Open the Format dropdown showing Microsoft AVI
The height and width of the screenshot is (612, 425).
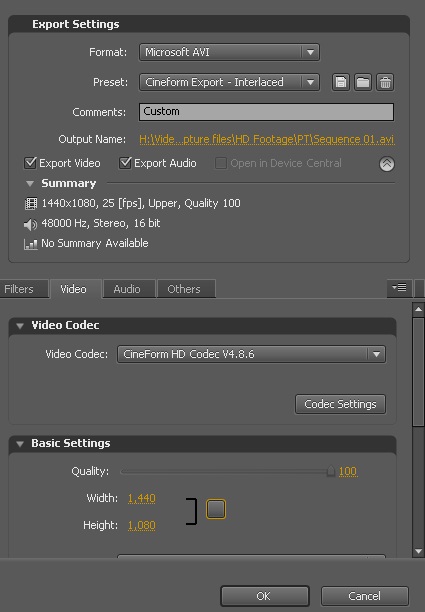[229, 52]
